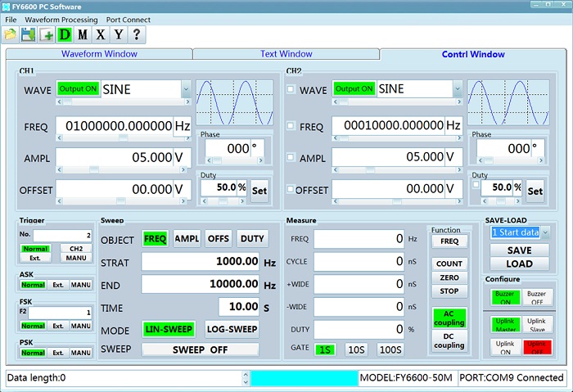The height and width of the screenshot is (392, 573).
Task: Click the CH1 AMPL slider bar
Action: point(119,169)
